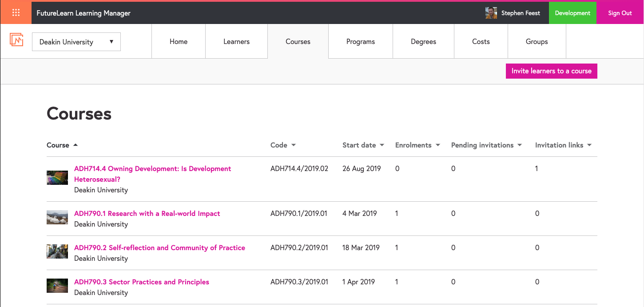Switch to the Learners tab

coord(236,42)
